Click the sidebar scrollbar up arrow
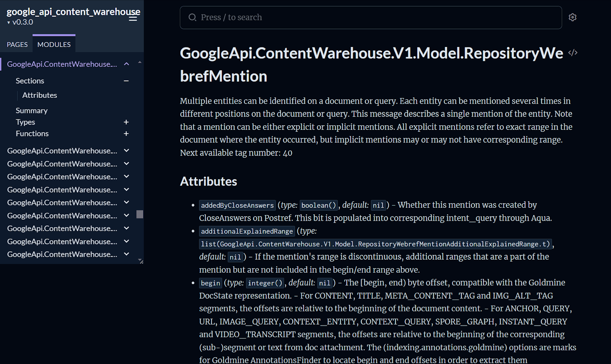 pyautogui.click(x=140, y=62)
